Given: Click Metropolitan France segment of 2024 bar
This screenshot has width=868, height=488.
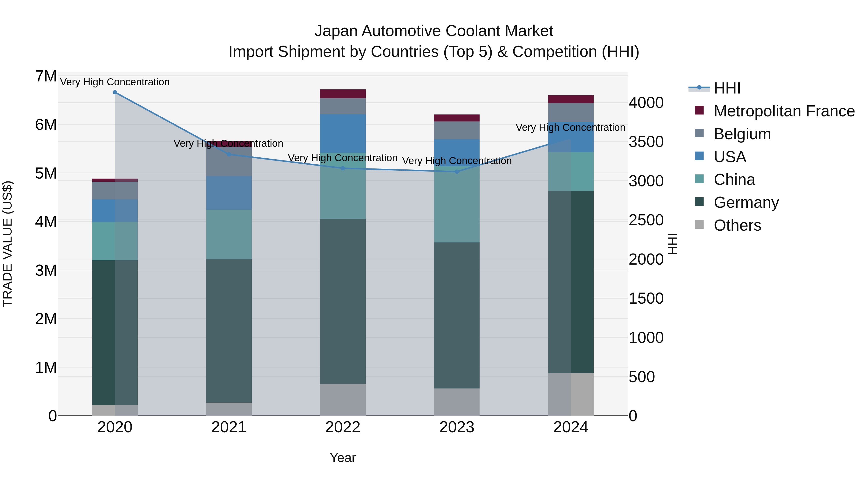Looking at the screenshot, I should point(571,99).
